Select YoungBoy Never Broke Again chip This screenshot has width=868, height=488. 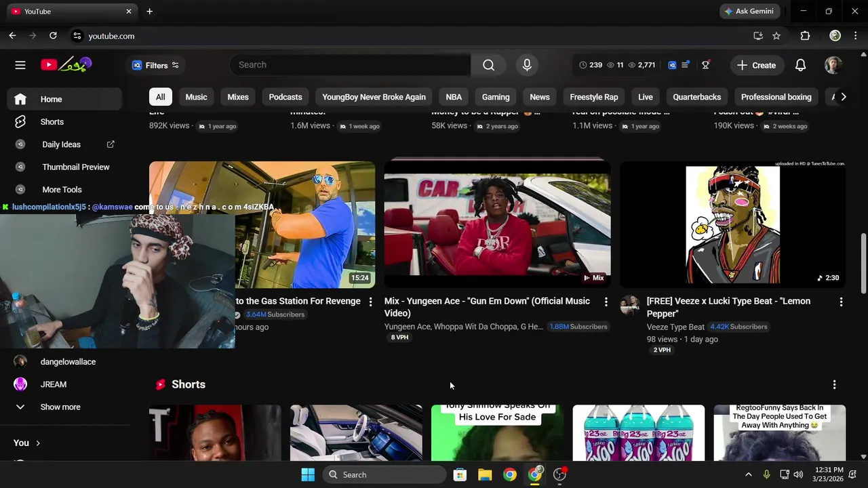point(374,97)
